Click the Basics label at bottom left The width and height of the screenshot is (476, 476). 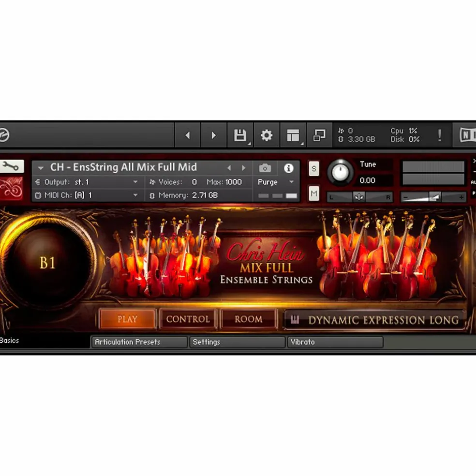click(x=9, y=340)
